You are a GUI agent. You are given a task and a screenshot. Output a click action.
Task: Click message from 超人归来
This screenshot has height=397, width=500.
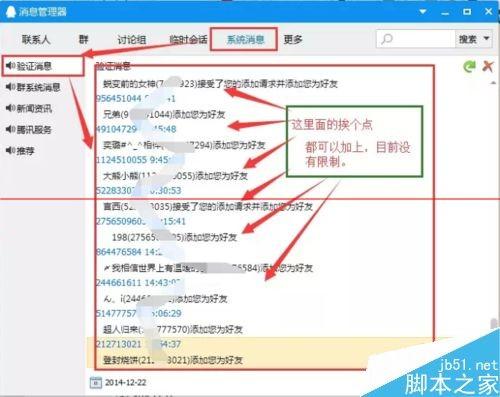coord(173,329)
